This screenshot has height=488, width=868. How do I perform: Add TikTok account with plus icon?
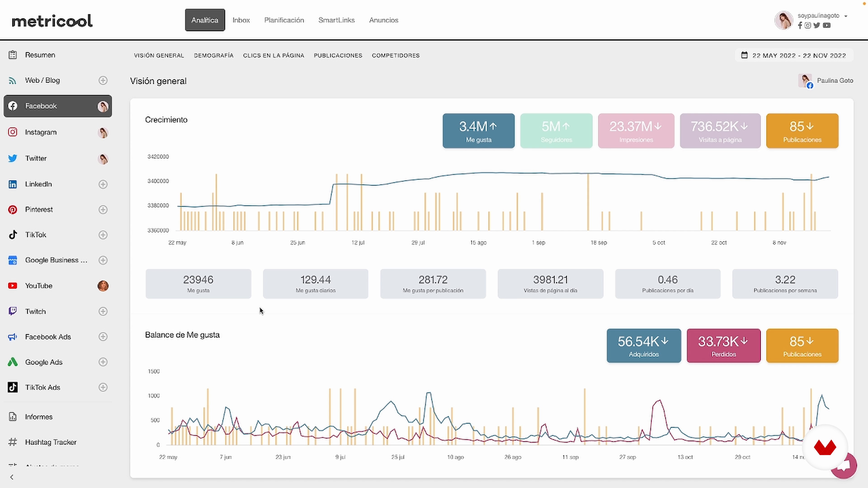103,235
